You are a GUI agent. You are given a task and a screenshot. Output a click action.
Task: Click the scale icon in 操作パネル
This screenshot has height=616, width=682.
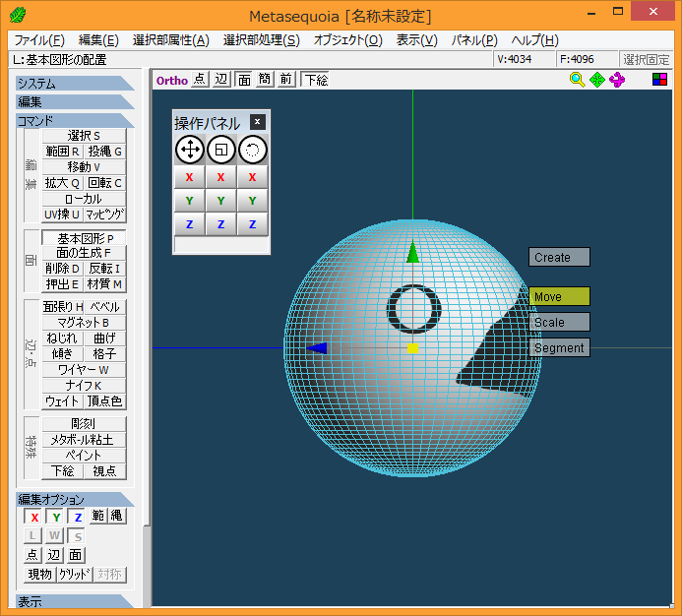pyautogui.click(x=221, y=150)
